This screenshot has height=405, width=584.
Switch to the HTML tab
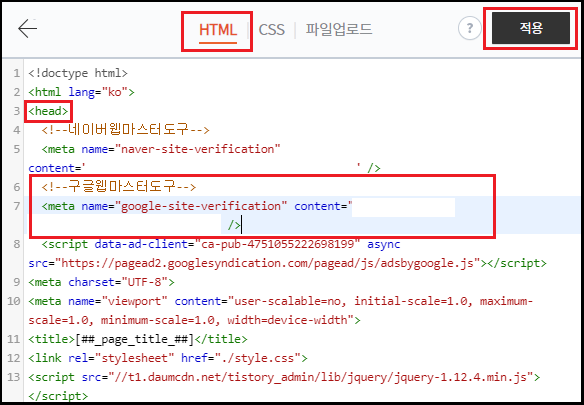pyautogui.click(x=218, y=30)
